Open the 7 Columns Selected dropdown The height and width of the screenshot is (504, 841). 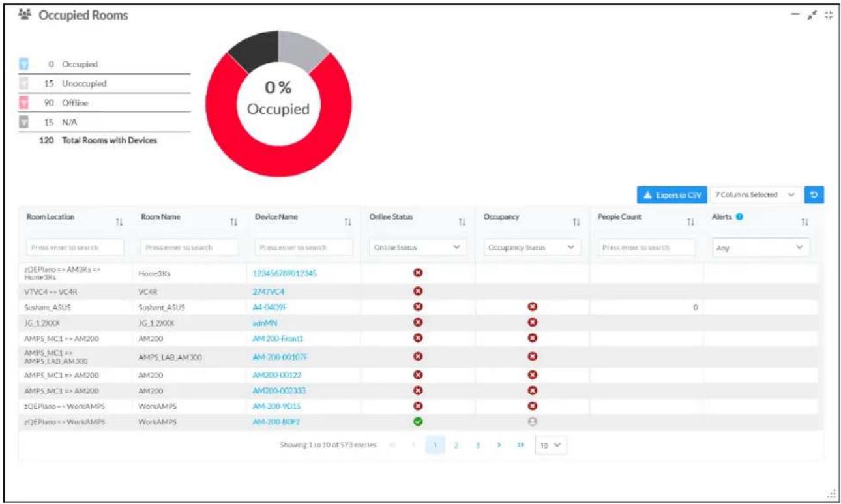754,194
